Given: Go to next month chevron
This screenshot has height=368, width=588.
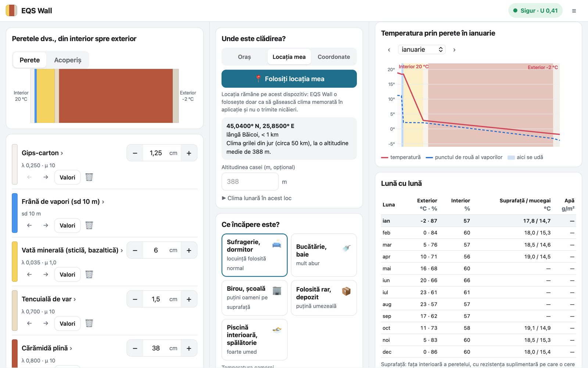Looking at the screenshot, I should [454, 50].
